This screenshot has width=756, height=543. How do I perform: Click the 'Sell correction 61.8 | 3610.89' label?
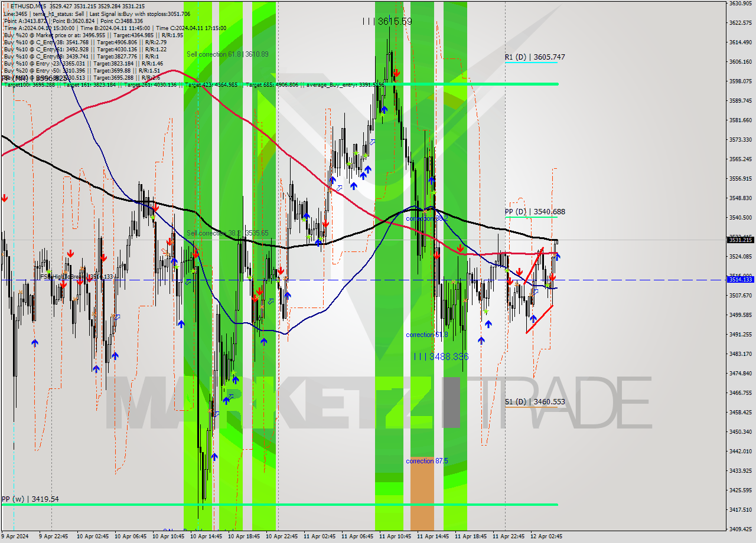(x=227, y=54)
